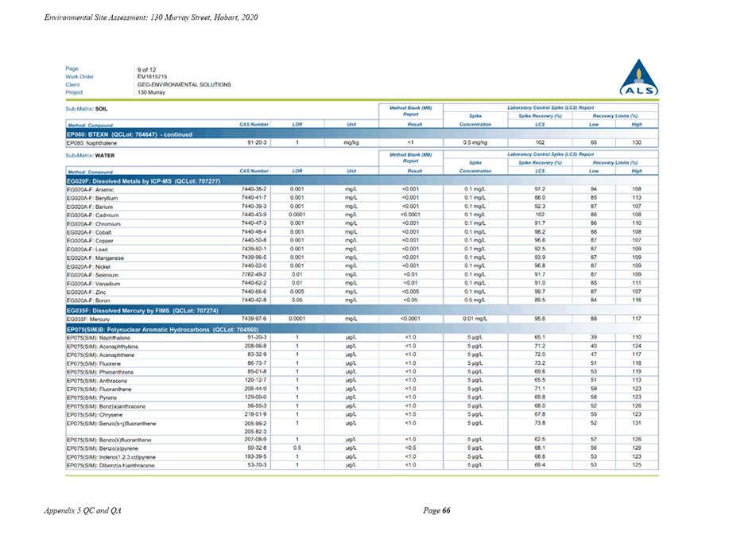Click client name 'GEO-ENVIRONMENTAL SOLUTIONS'

click(184, 84)
